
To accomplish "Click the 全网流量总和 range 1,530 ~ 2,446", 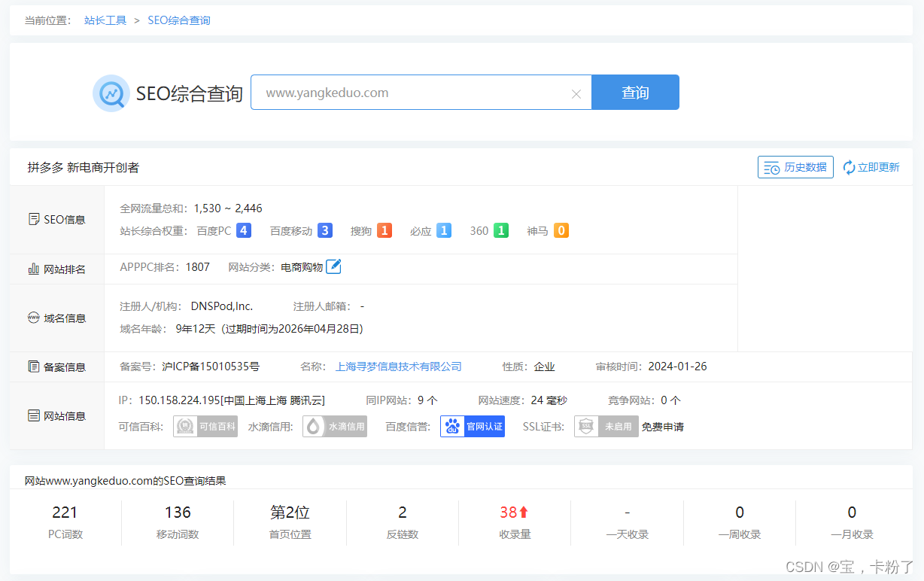I will tap(228, 208).
